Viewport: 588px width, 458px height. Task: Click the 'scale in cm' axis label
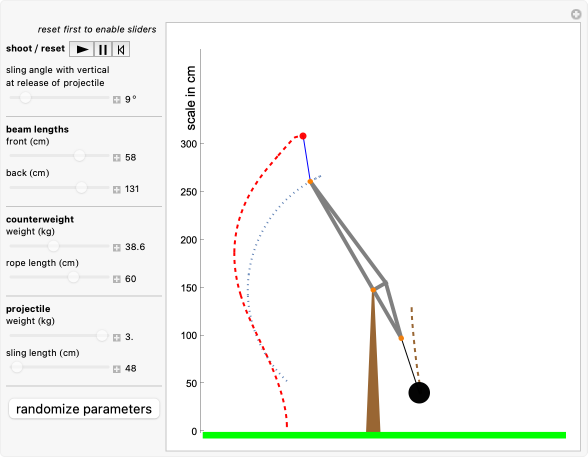191,98
